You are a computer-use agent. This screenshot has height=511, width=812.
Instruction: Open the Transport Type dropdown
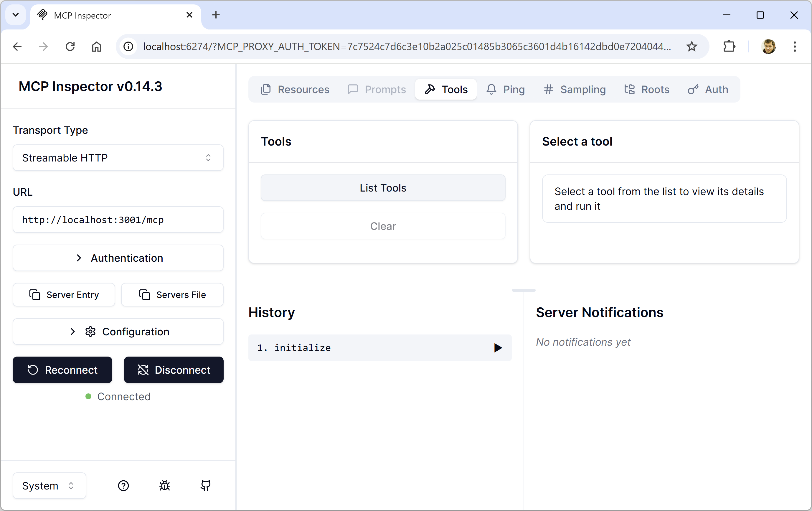click(x=118, y=158)
